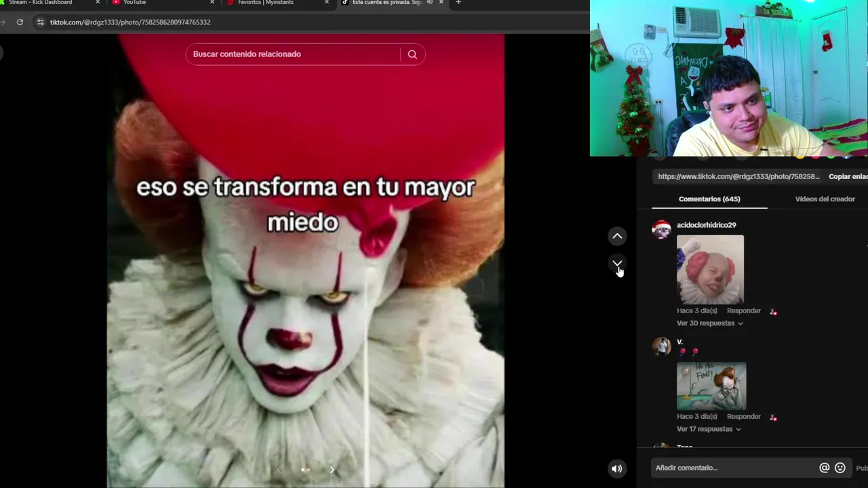Open the emoji picker in comment box
Screen dimensions: 868x488
coord(840,468)
